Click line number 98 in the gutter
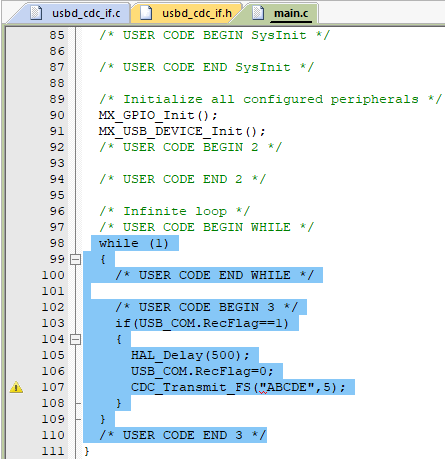The height and width of the screenshot is (459, 445). [x=57, y=243]
